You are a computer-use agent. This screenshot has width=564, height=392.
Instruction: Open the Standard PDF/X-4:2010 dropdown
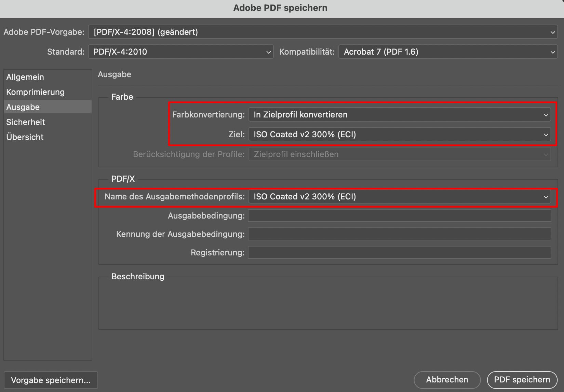coord(181,52)
